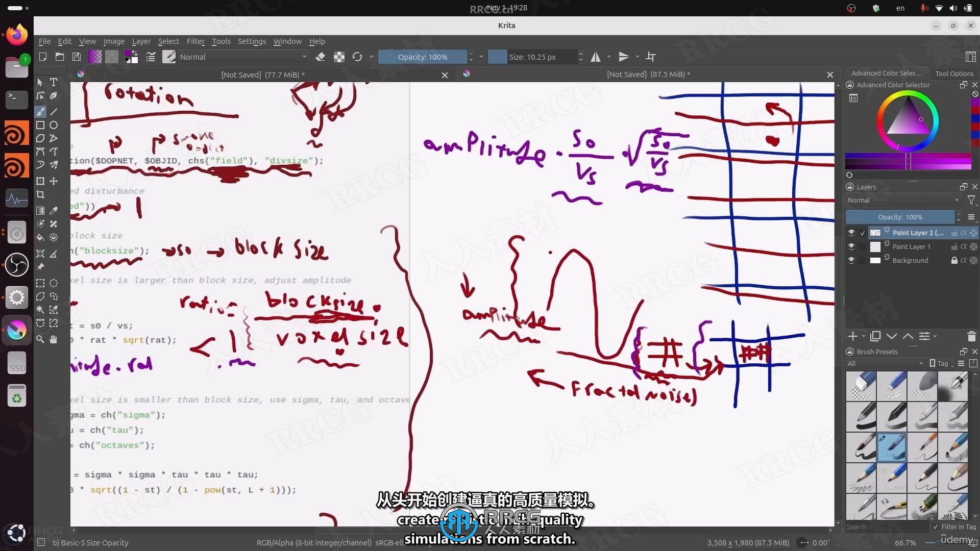Viewport: 980px width, 551px height.
Task: Open the Settings menu
Action: point(252,41)
